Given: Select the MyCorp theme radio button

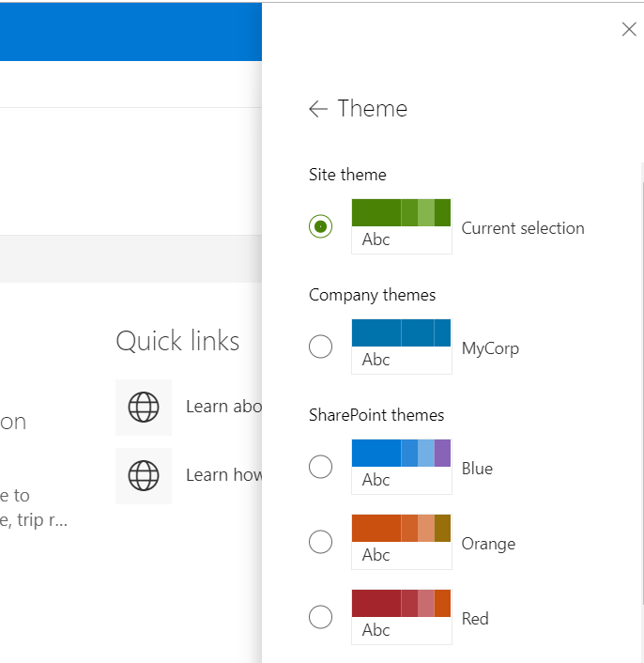Looking at the screenshot, I should point(320,347).
